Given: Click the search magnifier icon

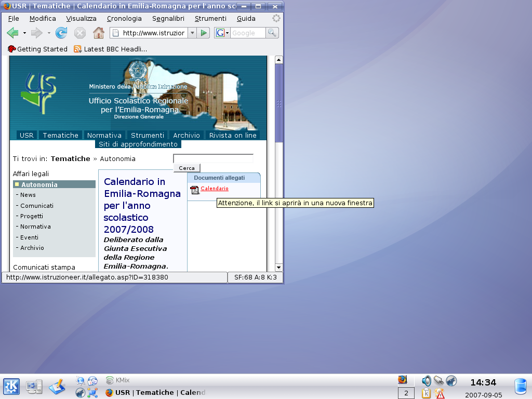Looking at the screenshot, I should 272,33.
